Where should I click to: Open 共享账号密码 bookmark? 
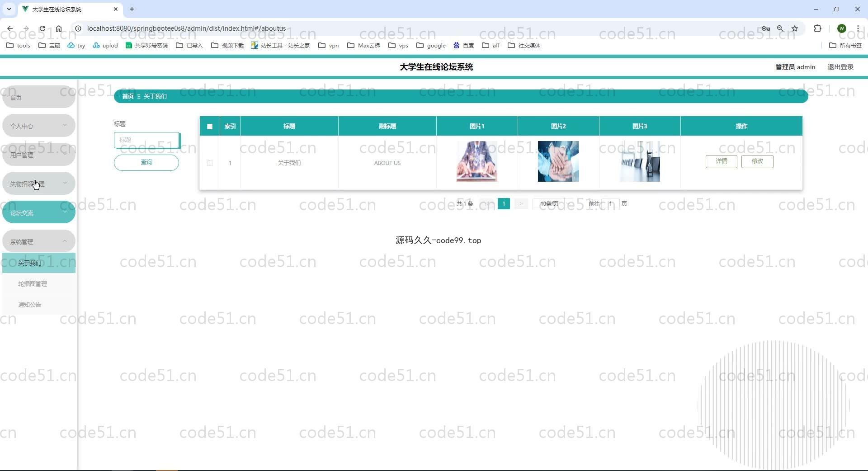[x=146, y=45]
